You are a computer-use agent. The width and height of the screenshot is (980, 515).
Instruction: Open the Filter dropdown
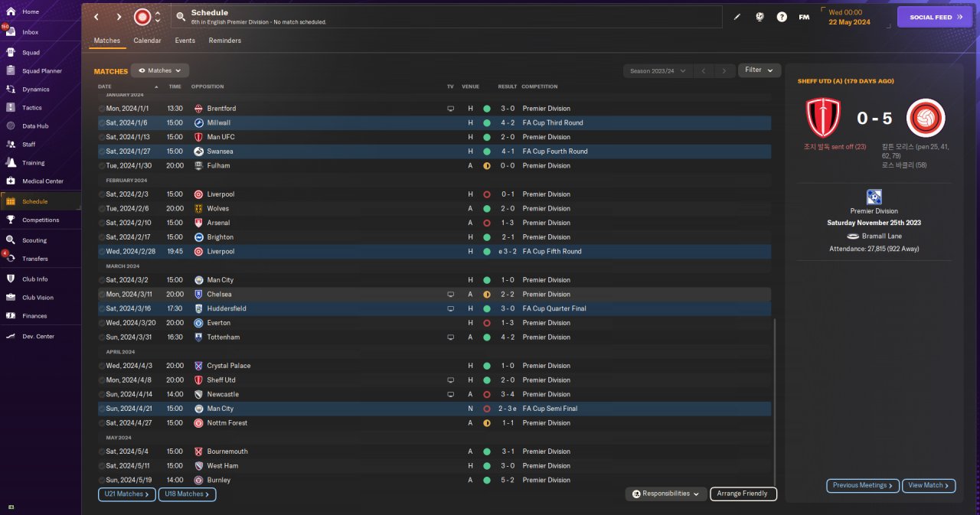pyautogui.click(x=759, y=70)
